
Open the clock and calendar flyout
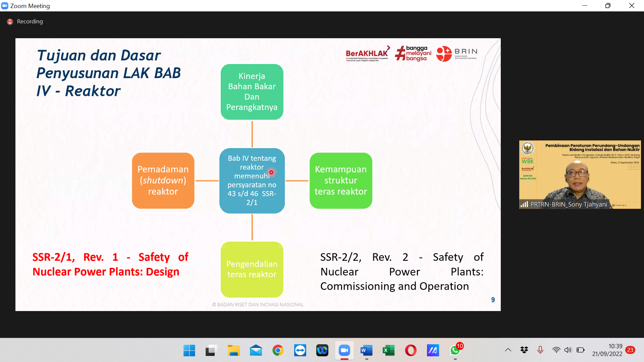coord(607,350)
